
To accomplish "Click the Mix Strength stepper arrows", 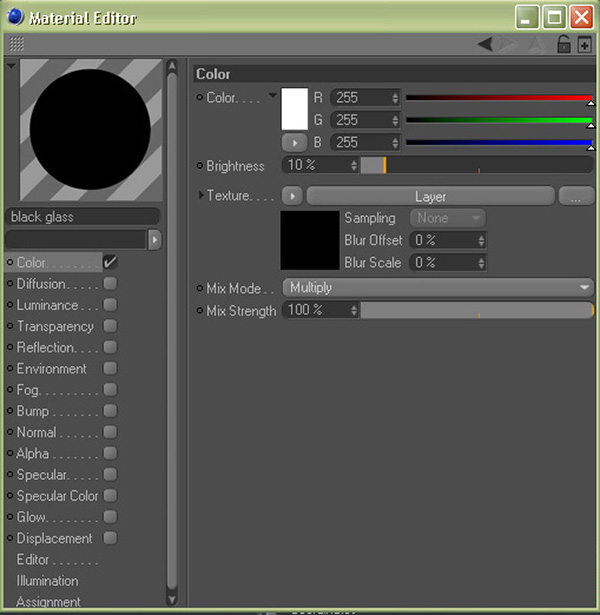I will pyautogui.click(x=354, y=310).
